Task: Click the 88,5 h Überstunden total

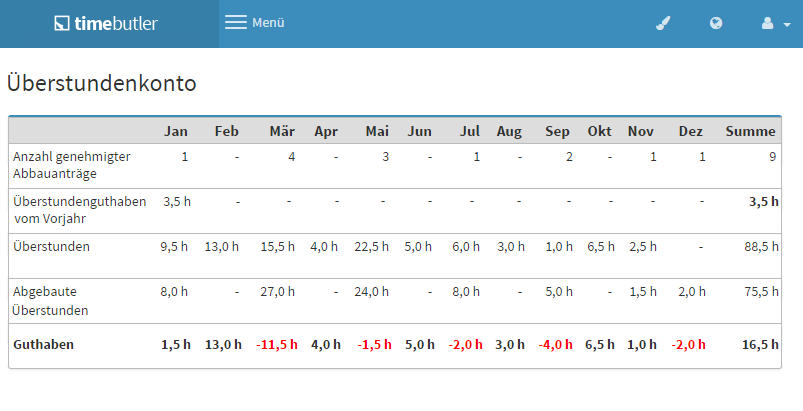Action: [761, 247]
